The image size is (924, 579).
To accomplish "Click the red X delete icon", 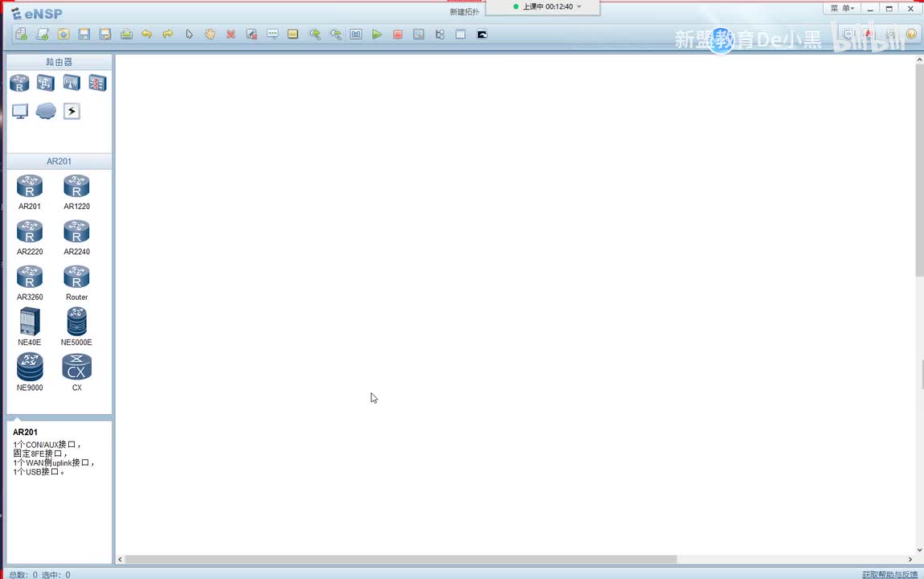I will [231, 35].
